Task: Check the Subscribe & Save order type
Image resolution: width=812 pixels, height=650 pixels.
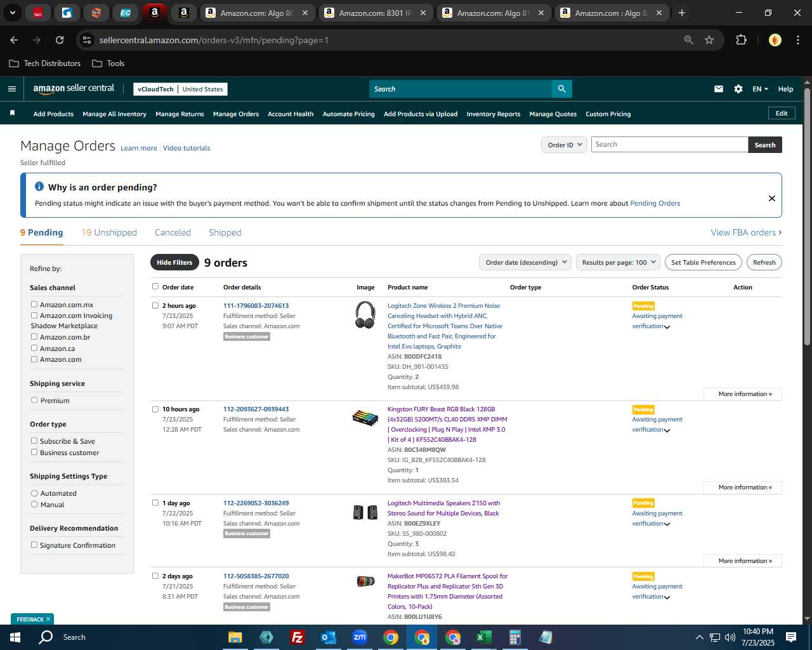Action: (x=34, y=441)
